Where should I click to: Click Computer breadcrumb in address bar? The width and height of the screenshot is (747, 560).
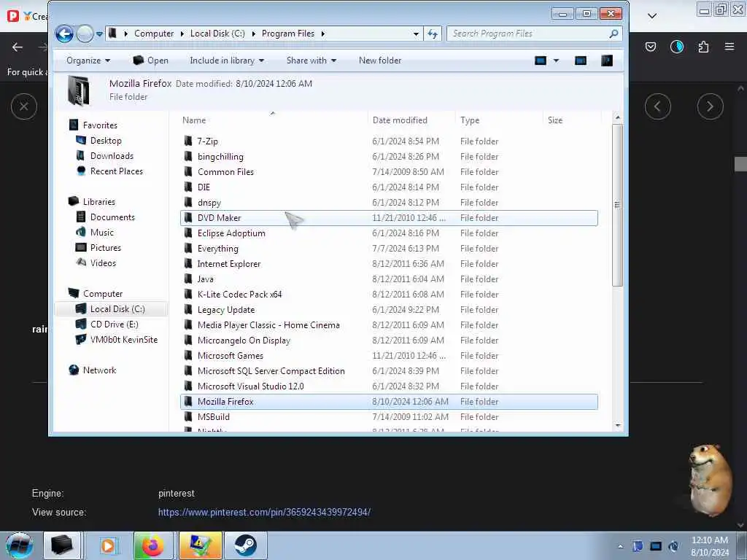[x=154, y=34]
